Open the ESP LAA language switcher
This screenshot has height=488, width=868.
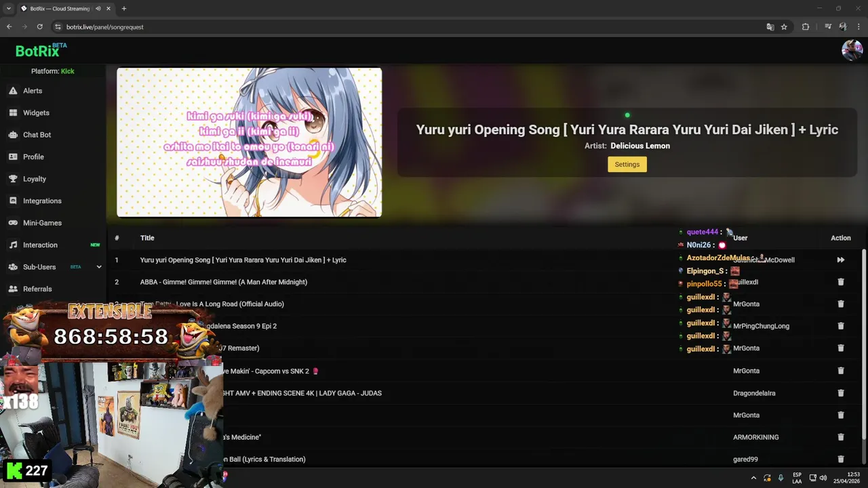[797, 478]
